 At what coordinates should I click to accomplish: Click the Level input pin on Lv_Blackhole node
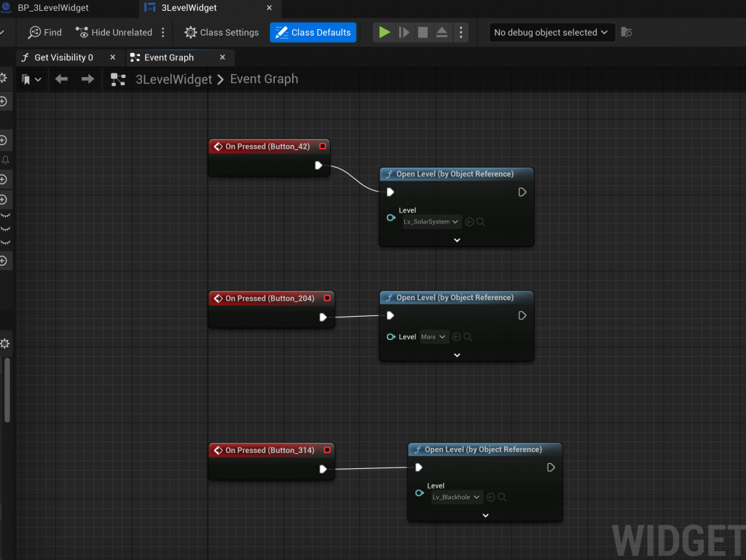click(x=419, y=493)
